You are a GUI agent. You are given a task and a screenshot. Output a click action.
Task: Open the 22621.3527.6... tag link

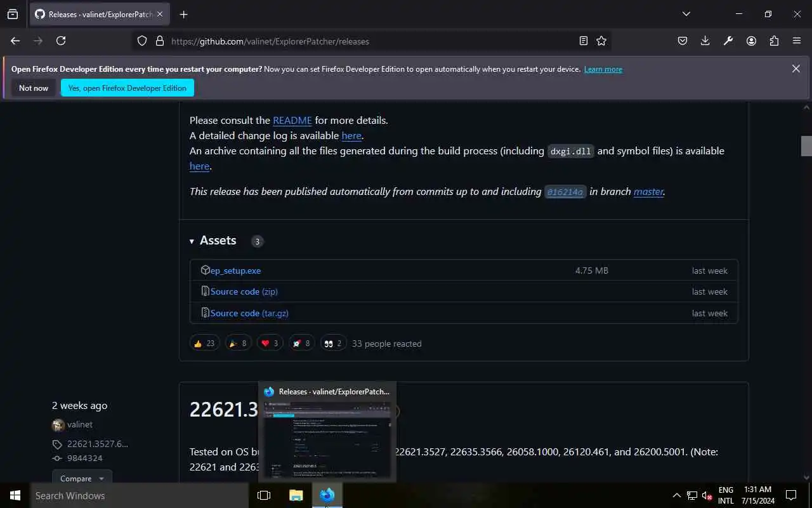pyautogui.click(x=97, y=444)
